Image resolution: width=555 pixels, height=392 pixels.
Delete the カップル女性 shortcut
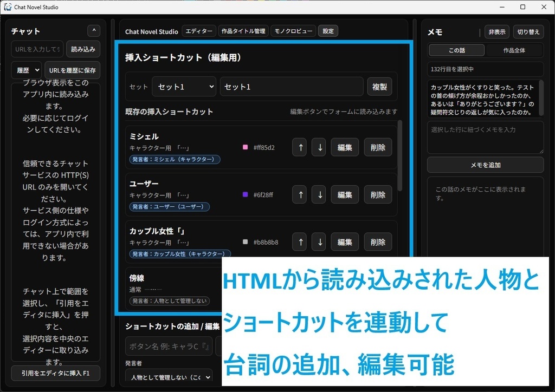pyautogui.click(x=378, y=242)
